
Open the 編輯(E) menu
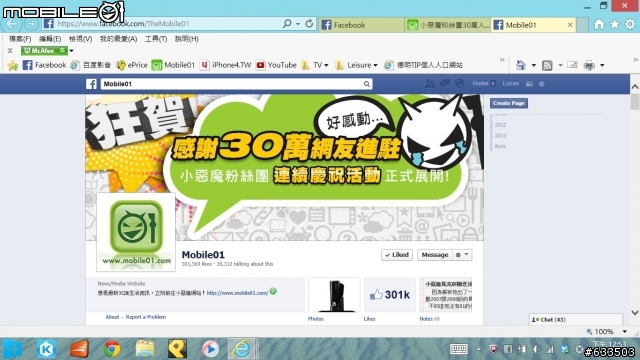pos(50,39)
